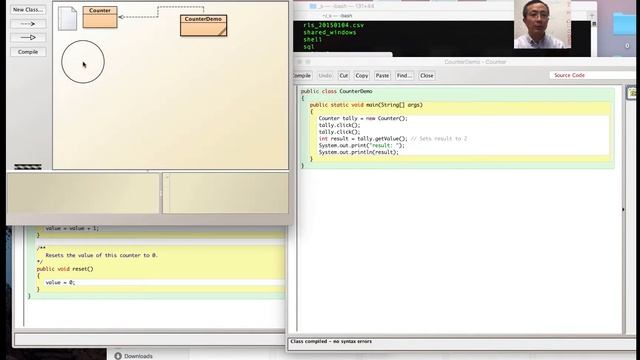Open the blue folder on the desktop
The height and width of the screenshot is (360, 640).
[x=624, y=24]
